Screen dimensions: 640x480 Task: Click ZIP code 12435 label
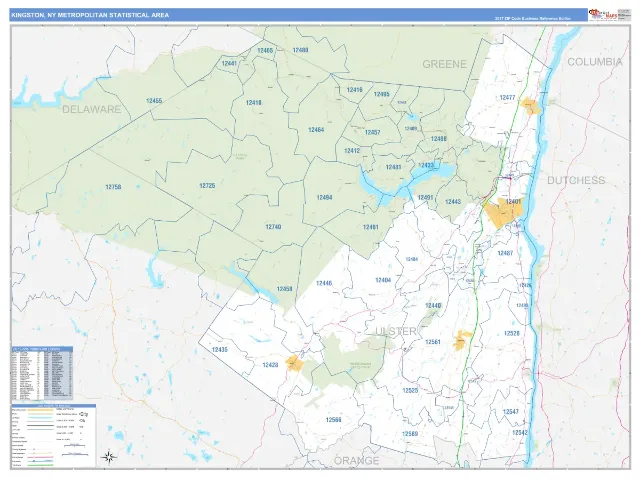[x=220, y=350]
